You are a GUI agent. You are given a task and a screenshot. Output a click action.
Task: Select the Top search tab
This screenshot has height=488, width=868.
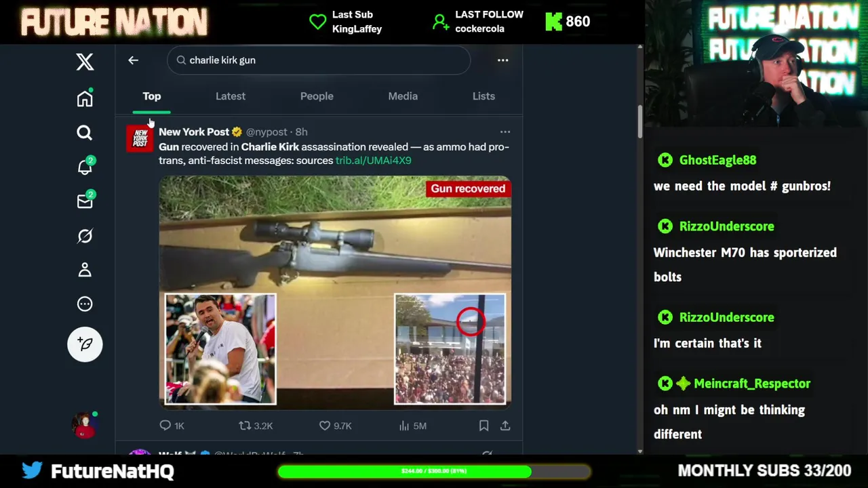click(x=152, y=96)
